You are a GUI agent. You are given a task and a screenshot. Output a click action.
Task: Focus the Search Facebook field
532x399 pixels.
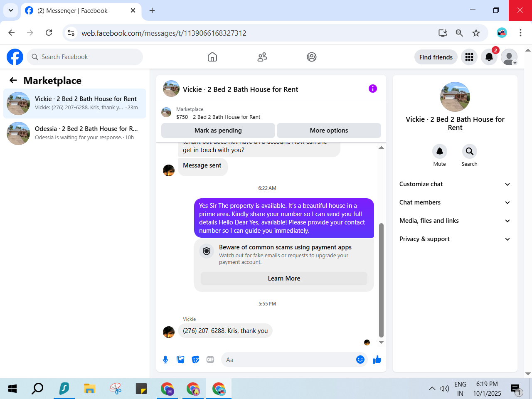85,57
